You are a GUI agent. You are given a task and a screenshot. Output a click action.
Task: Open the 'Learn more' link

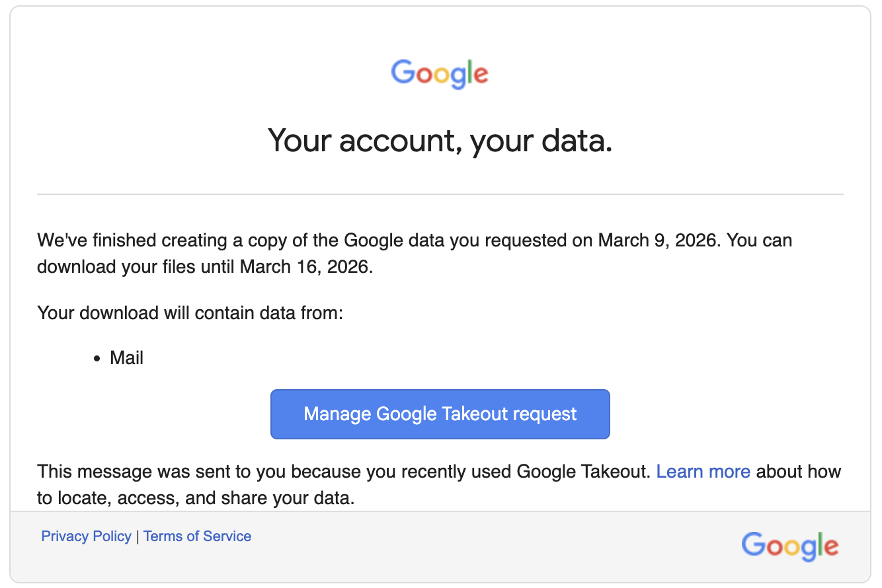703,471
